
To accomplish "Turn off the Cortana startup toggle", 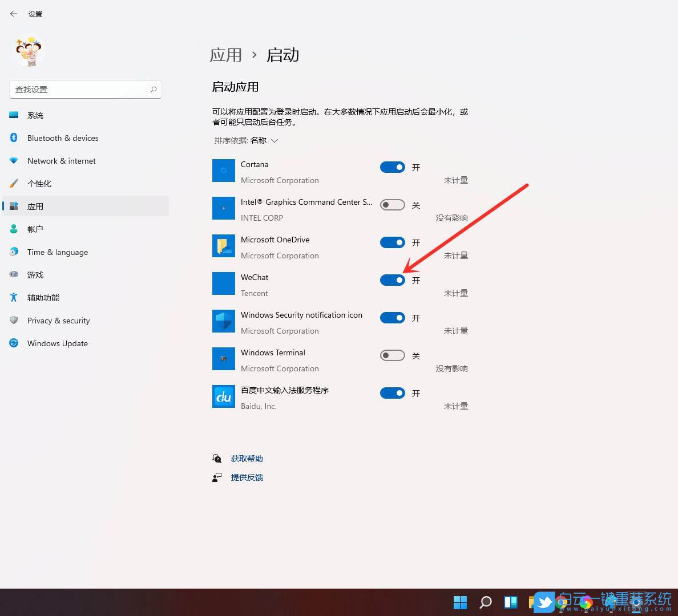I will tap(392, 167).
